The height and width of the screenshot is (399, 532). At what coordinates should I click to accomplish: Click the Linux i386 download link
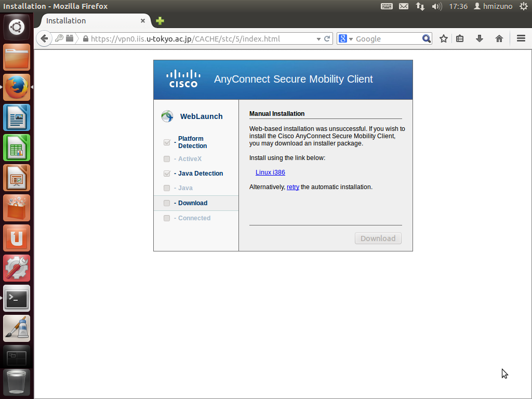[x=270, y=172]
